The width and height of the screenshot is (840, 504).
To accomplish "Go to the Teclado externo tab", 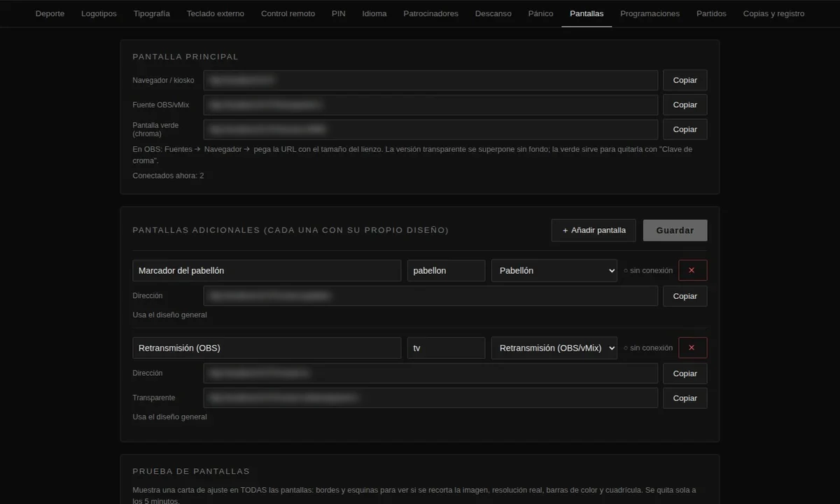I will point(216,13).
